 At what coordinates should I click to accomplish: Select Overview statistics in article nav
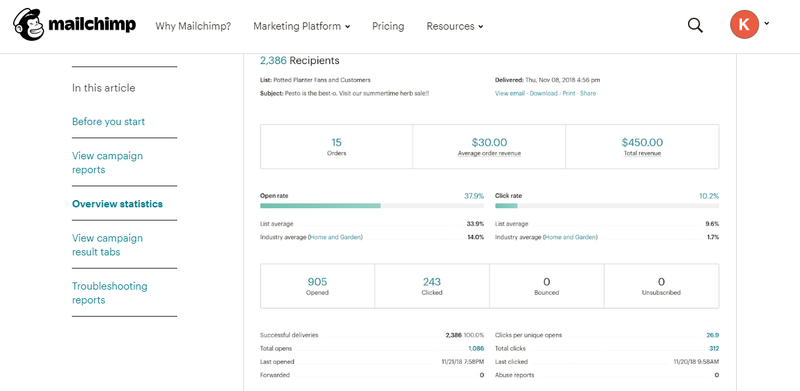[117, 204]
